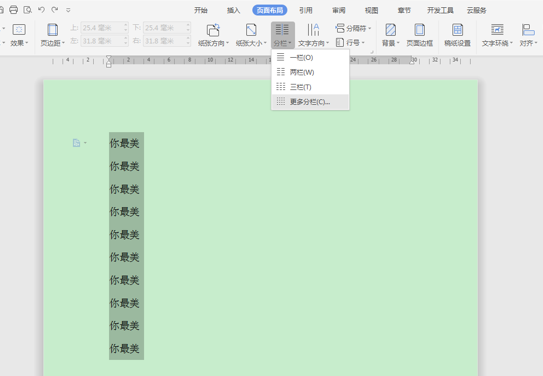Image resolution: width=543 pixels, height=376 pixels.
Task: Click the 文字方向 text direction icon
Action: pos(313,30)
